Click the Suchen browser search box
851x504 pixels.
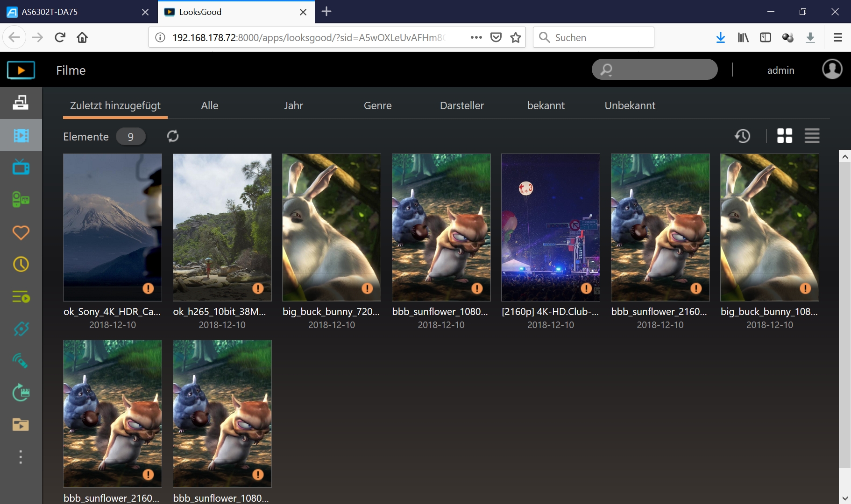pos(594,37)
